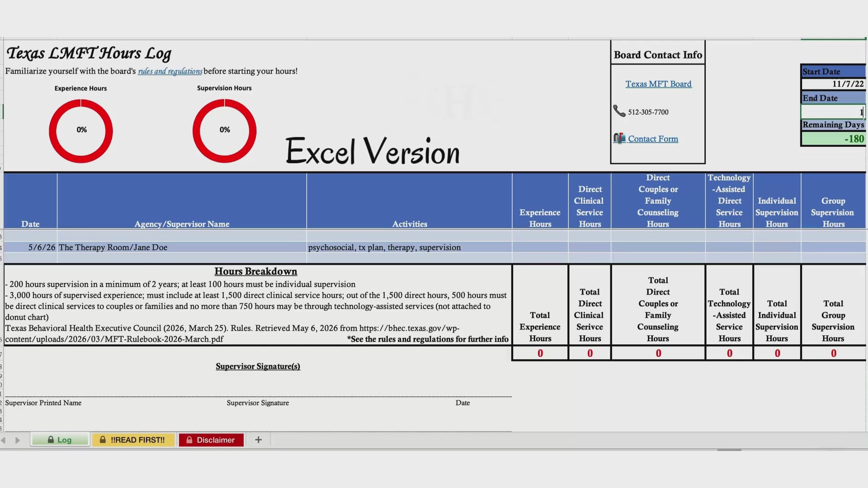The width and height of the screenshot is (868, 488).
Task: Click the Group Supervision Hours column header
Action: (833, 201)
